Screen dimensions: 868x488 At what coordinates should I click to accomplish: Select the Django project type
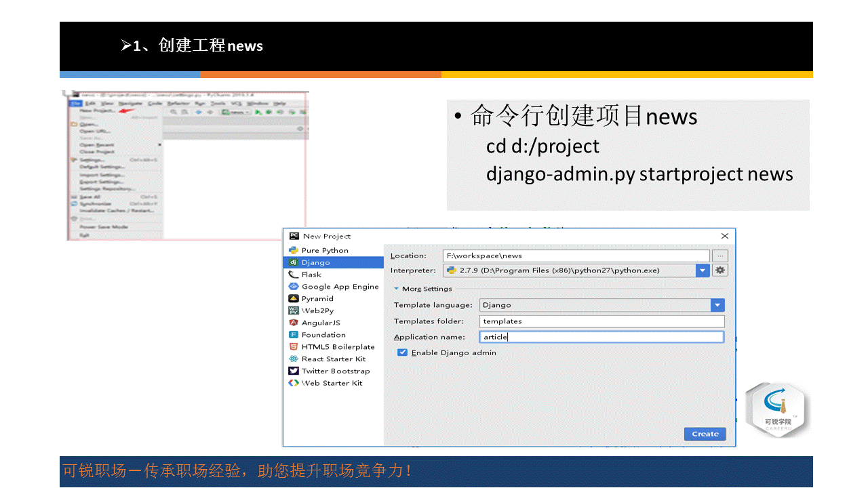[x=334, y=262]
